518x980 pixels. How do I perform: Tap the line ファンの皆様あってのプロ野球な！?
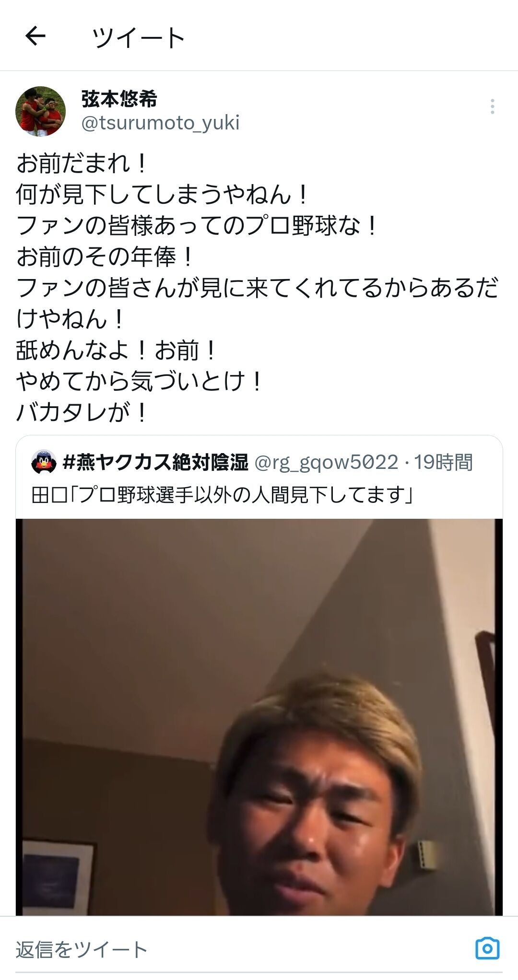198,225
